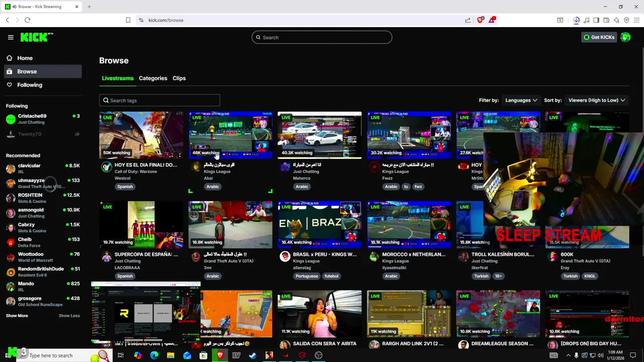
Task: Open Microsoft Edge from taskbar
Action: click(x=154, y=355)
